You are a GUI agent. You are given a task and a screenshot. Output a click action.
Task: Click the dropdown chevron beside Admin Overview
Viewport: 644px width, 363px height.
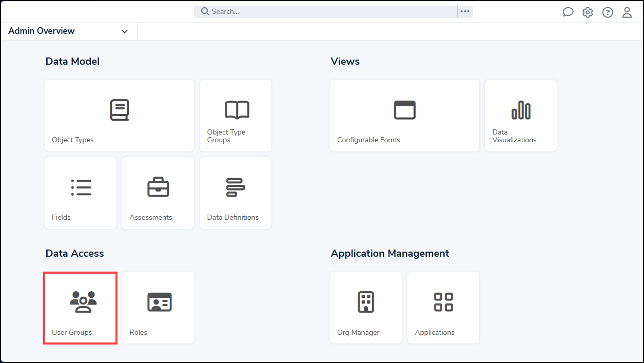(125, 32)
